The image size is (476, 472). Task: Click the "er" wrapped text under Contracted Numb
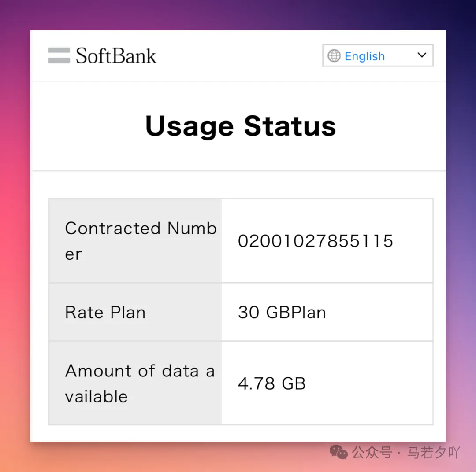(73, 254)
